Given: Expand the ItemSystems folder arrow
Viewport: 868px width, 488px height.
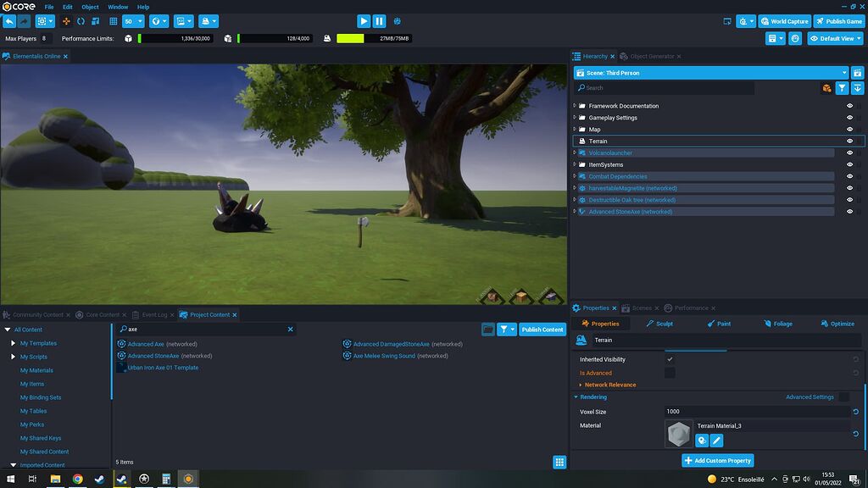Looking at the screenshot, I should pyautogui.click(x=575, y=164).
